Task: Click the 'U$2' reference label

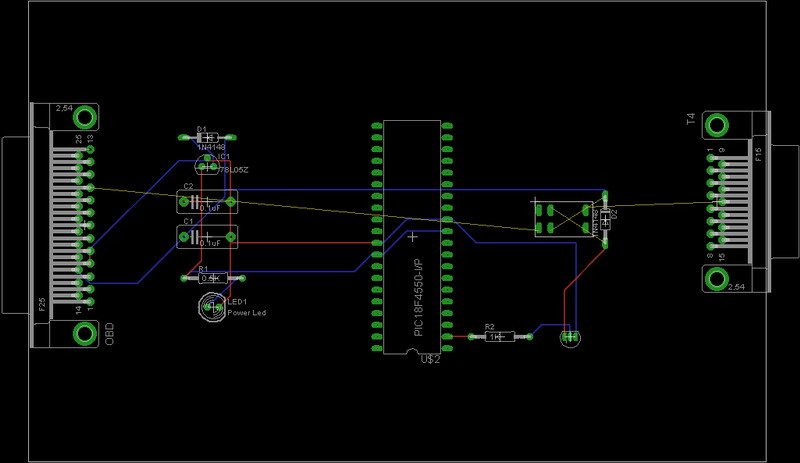Action: point(430,359)
